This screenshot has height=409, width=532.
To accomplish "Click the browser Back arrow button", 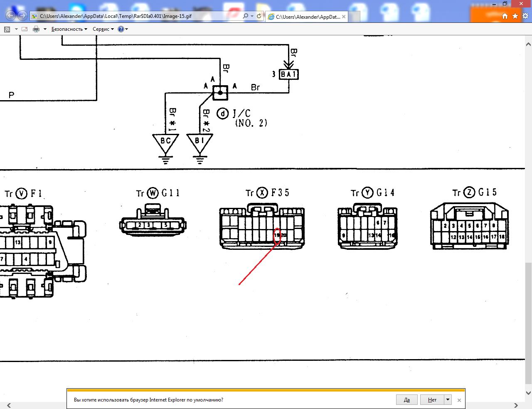I will [10, 16].
